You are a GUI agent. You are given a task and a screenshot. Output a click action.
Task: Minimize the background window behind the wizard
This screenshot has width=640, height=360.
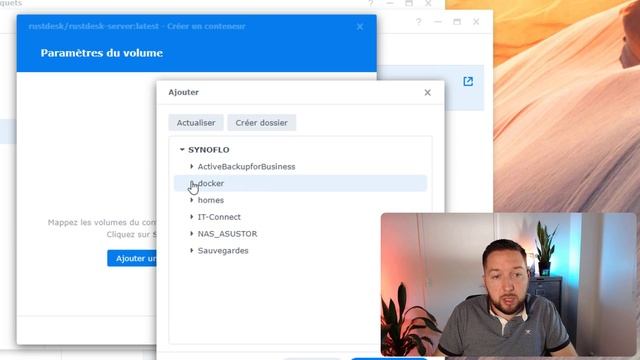pyautogui.click(x=438, y=22)
